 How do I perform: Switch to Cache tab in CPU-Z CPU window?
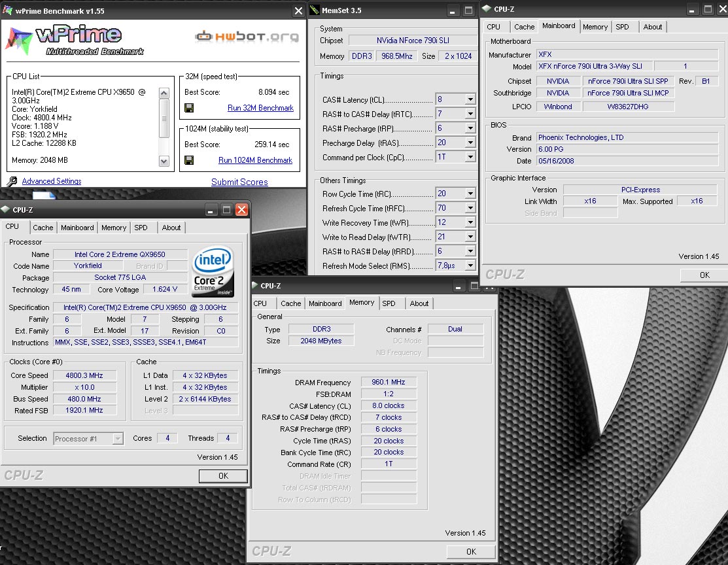point(43,228)
